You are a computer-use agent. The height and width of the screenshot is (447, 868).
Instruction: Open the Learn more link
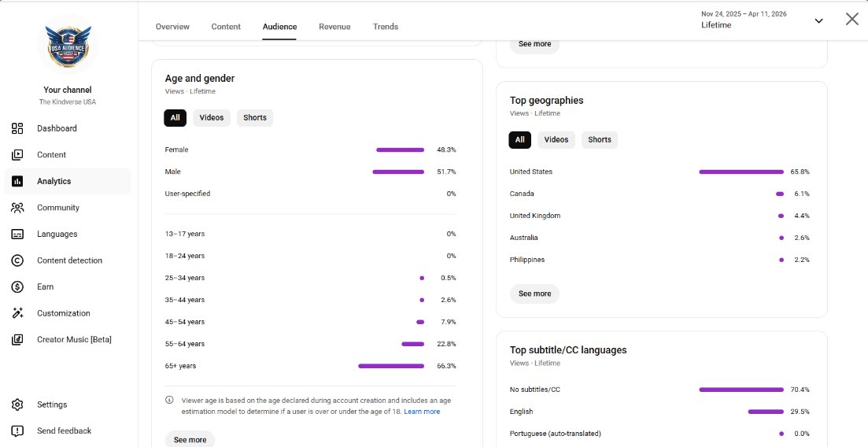422,412
